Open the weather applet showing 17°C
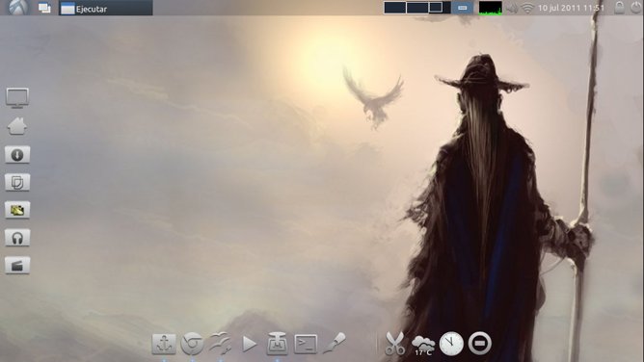 click(x=423, y=345)
